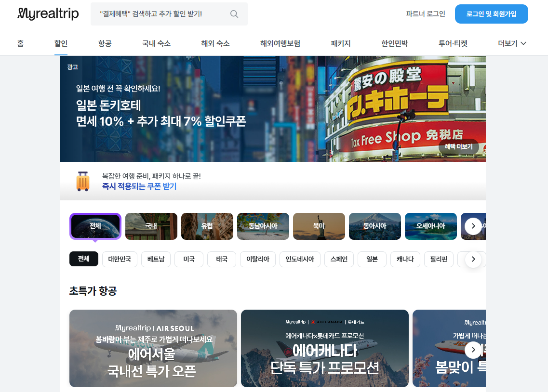Click 즉시 적용되는 쿠폰 받기 link
The height and width of the screenshot is (392, 548).
139,186
